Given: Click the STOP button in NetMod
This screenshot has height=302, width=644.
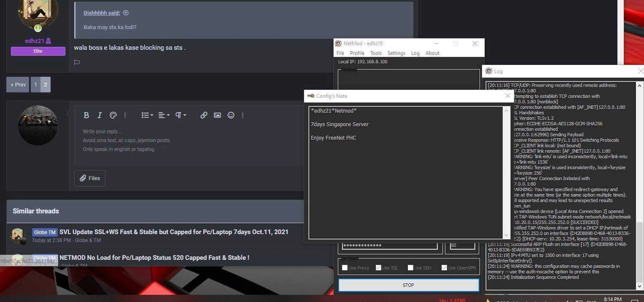Looking at the screenshot, I should [408, 285].
